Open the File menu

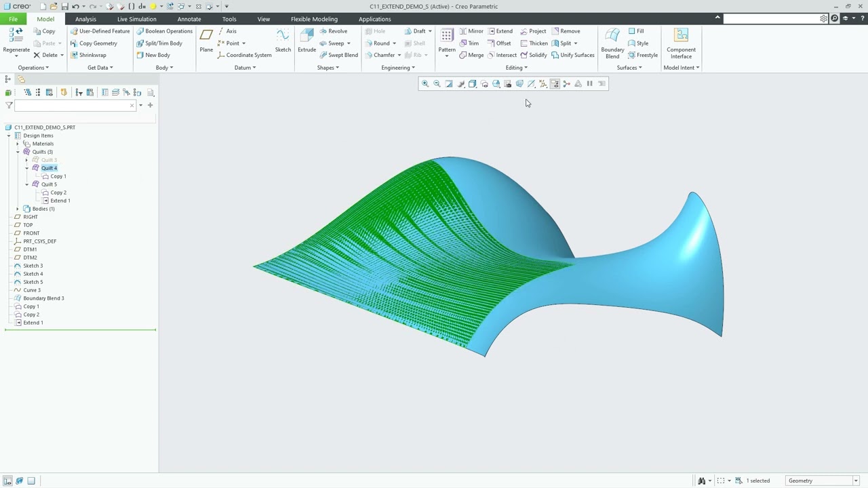(13, 19)
